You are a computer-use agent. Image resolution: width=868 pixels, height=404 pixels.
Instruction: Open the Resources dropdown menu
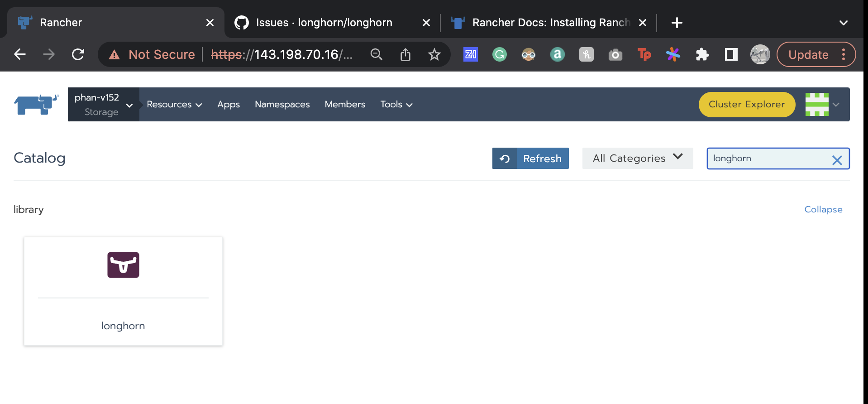pyautogui.click(x=174, y=105)
